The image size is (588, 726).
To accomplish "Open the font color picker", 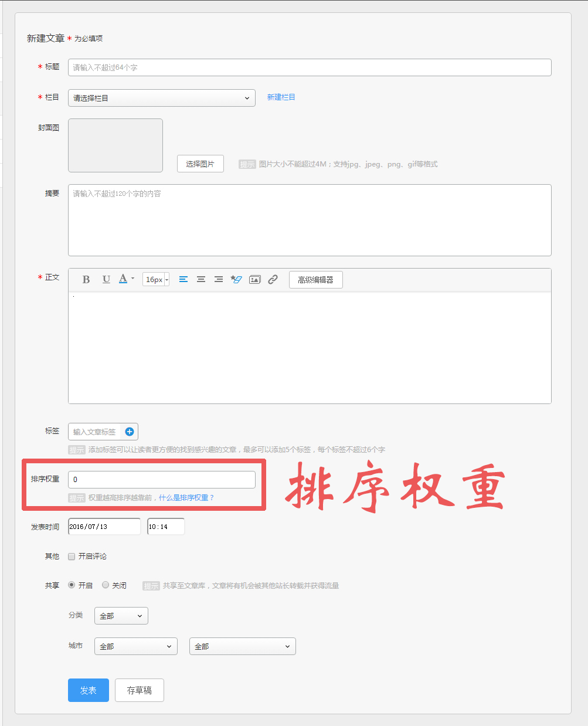I will 126,279.
